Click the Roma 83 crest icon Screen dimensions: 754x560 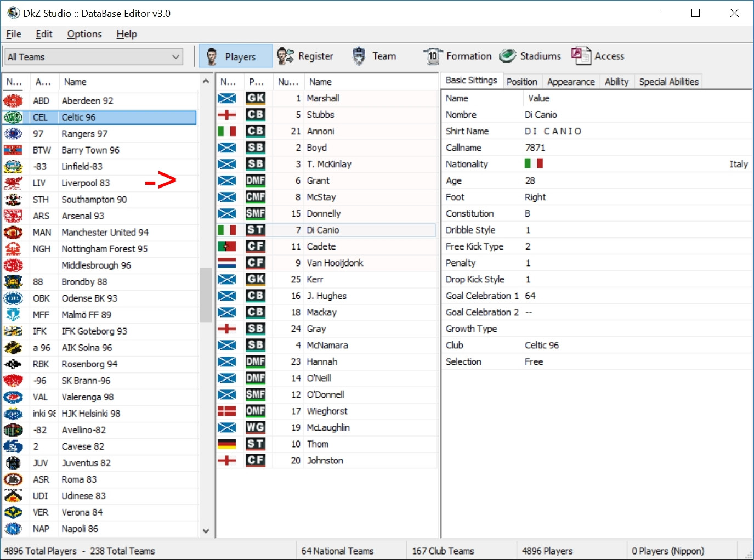13,479
